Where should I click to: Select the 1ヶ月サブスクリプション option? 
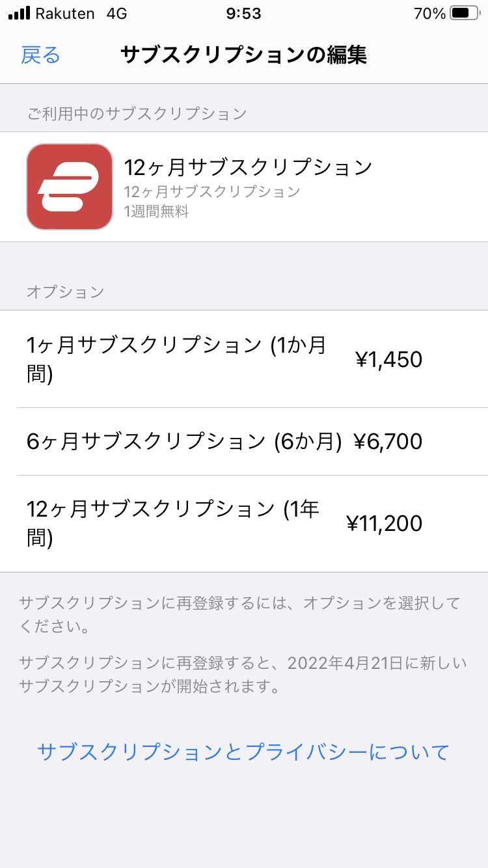176,359
